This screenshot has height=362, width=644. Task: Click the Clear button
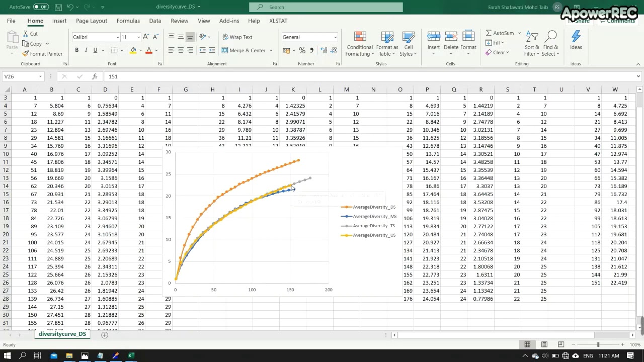pos(496,52)
